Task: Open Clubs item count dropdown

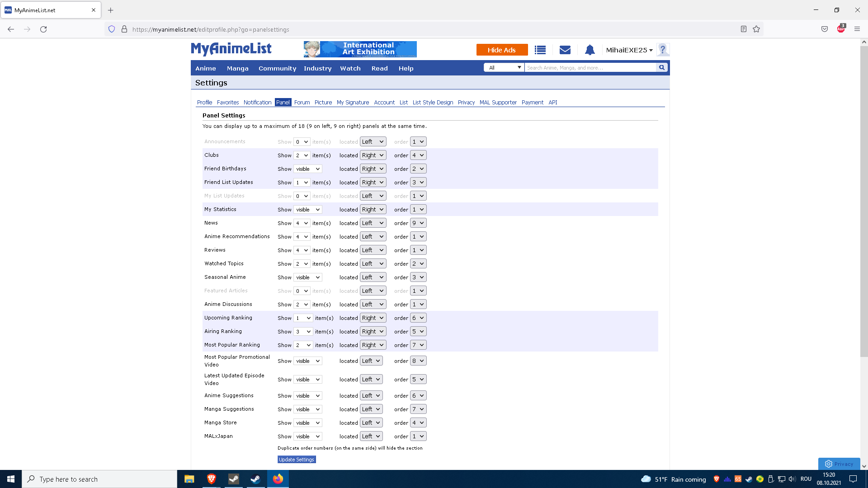Action: (302, 155)
